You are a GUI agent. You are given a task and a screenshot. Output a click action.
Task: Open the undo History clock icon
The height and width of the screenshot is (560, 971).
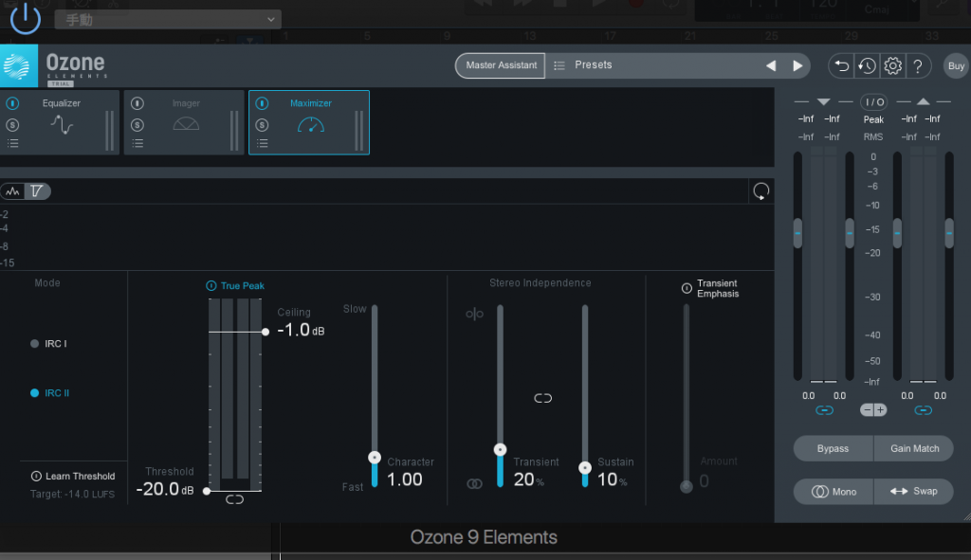click(x=867, y=65)
